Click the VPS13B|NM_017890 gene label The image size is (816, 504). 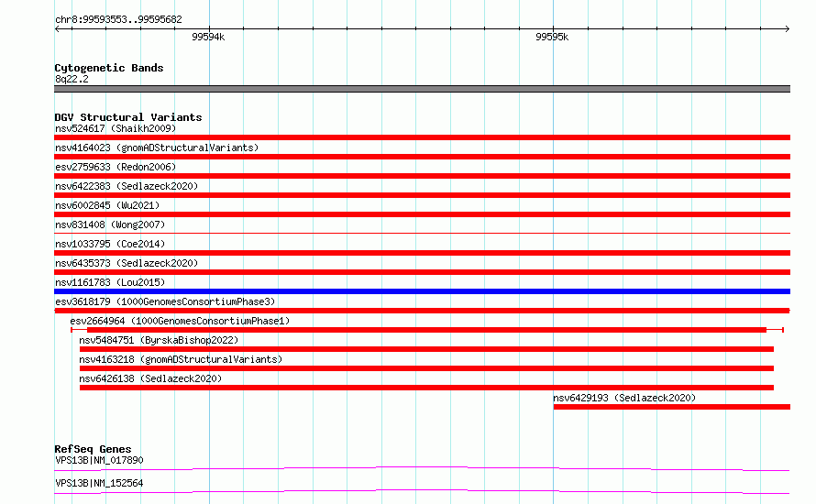point(99,460)
